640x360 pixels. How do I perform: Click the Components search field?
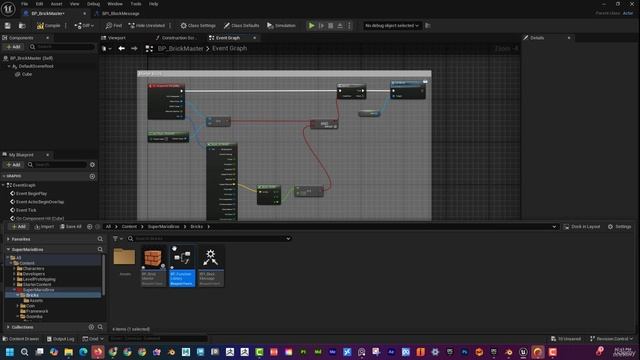(x=62, y=47)
